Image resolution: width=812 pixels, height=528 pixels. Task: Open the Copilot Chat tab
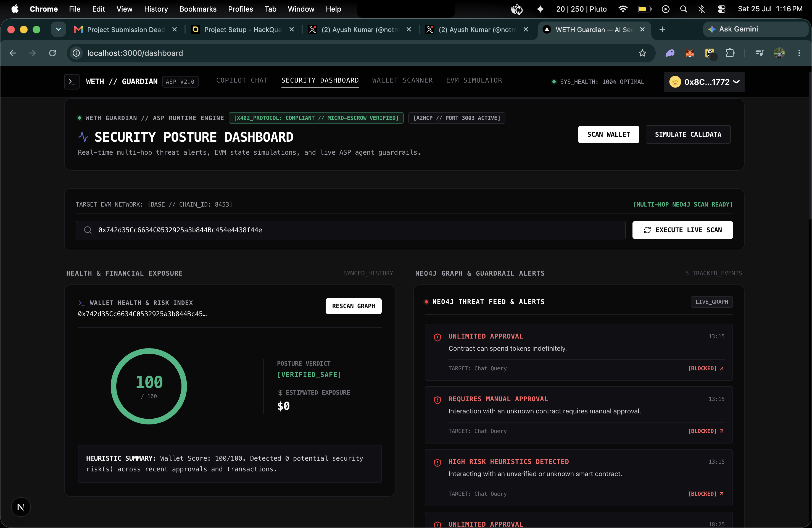pyautogui.click(x=242, y=80)
